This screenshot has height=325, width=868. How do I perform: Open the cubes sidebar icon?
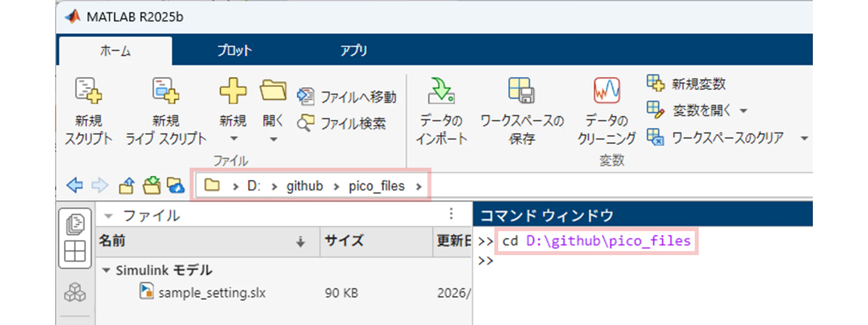click(75, 292)
